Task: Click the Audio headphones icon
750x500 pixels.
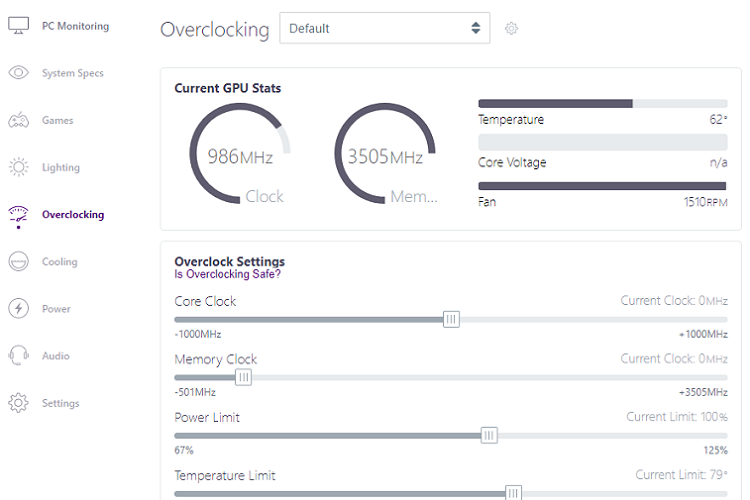Action: tap(18, 356)
